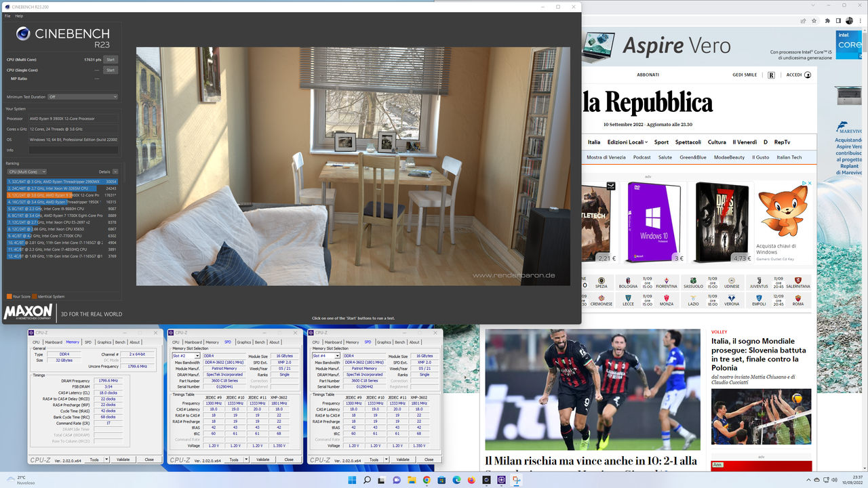Start the CPU Multi Core benchmark

point(111,60)
